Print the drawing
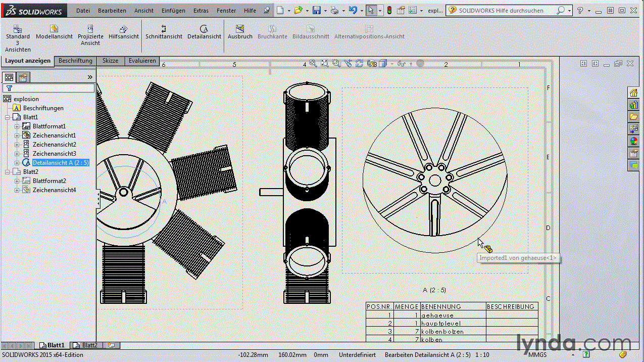Screen dimensions: 644x362 tap(334, 10)
